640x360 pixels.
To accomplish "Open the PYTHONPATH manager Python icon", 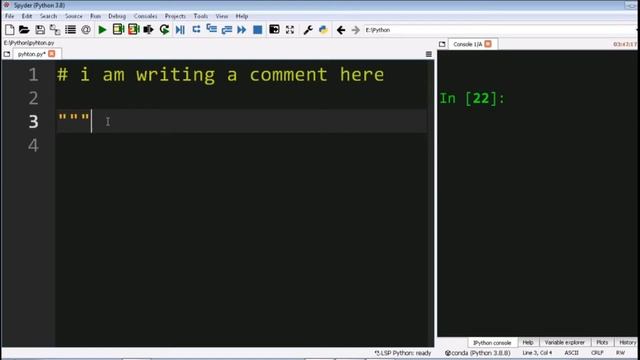I will [x=323, y=30].
